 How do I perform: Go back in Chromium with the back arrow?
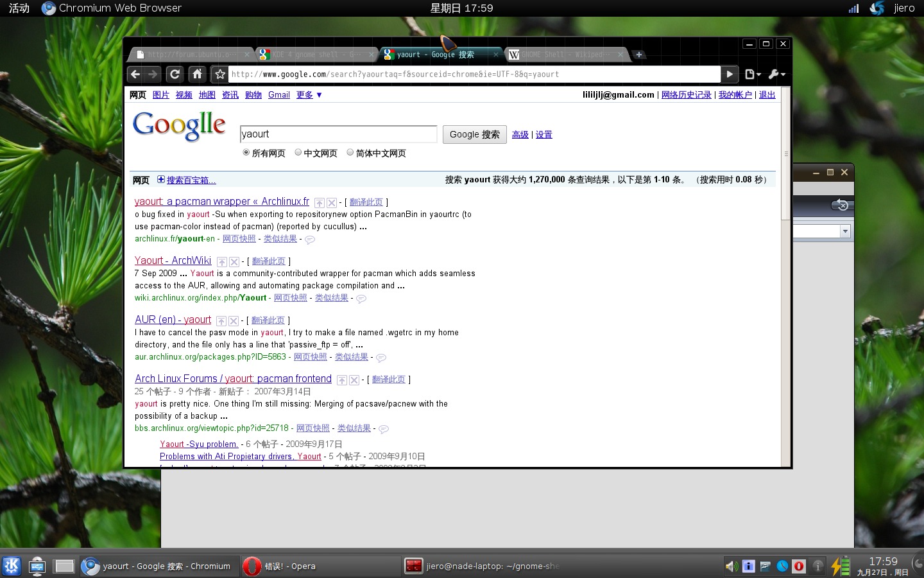pyautogui.click(x=135, y=74)
